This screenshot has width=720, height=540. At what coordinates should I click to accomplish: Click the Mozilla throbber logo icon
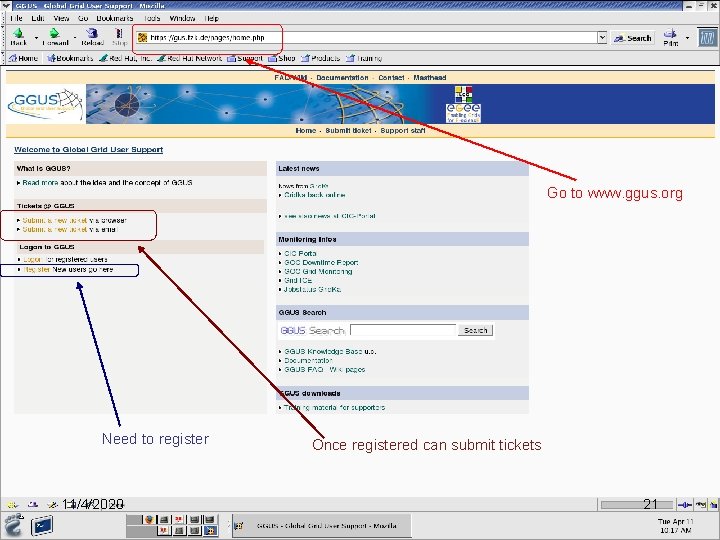[707, 38]
